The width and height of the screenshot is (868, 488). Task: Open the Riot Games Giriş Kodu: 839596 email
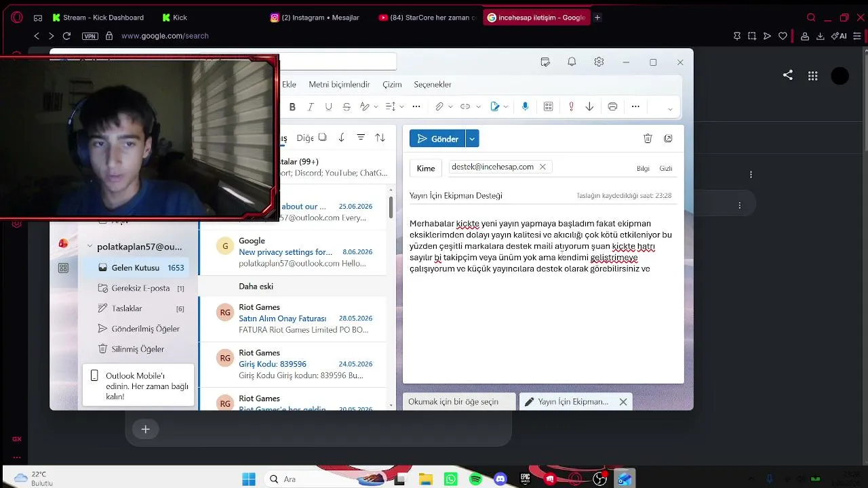[x=293, y=365]
